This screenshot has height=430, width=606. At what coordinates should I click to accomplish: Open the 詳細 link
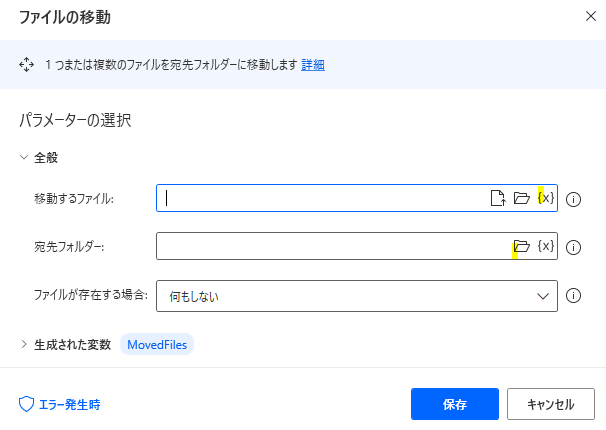313,65
